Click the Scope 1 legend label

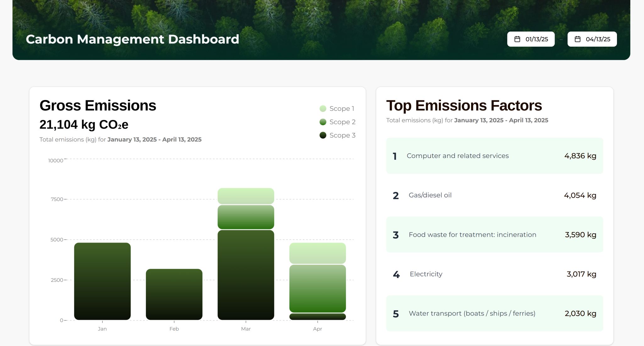click(x=342, y=109)
